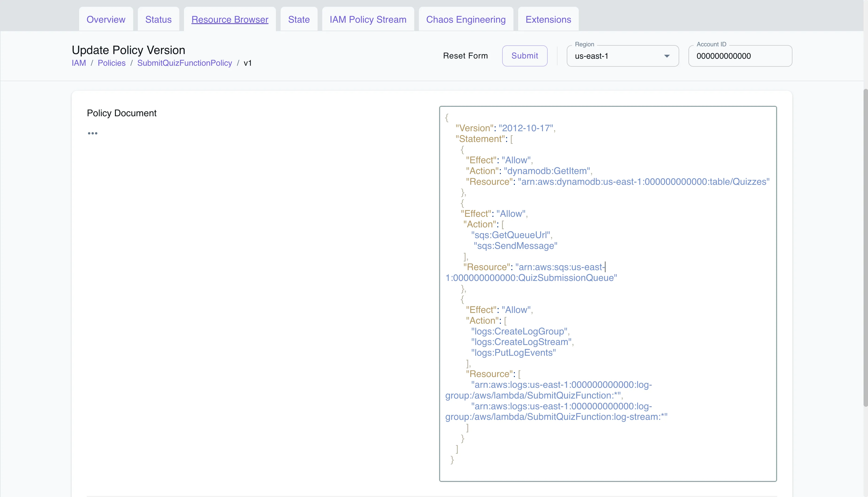Switch to the State tab
Screen dimensions: 868x497
[298, 19]
